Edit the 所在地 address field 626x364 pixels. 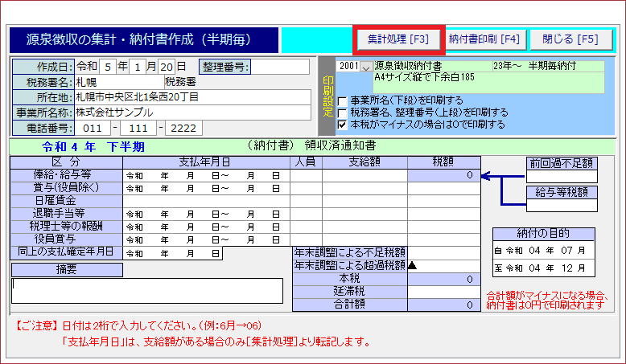click(192, 96)
